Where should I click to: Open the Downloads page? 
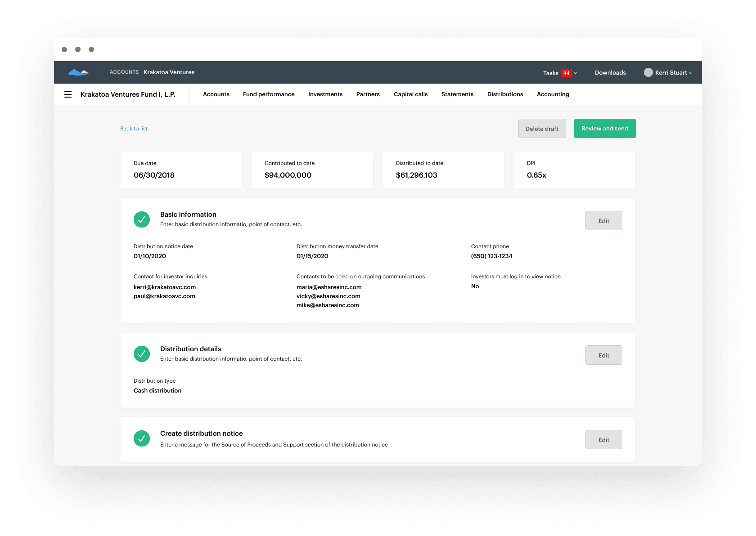click(x=610, y=72)
